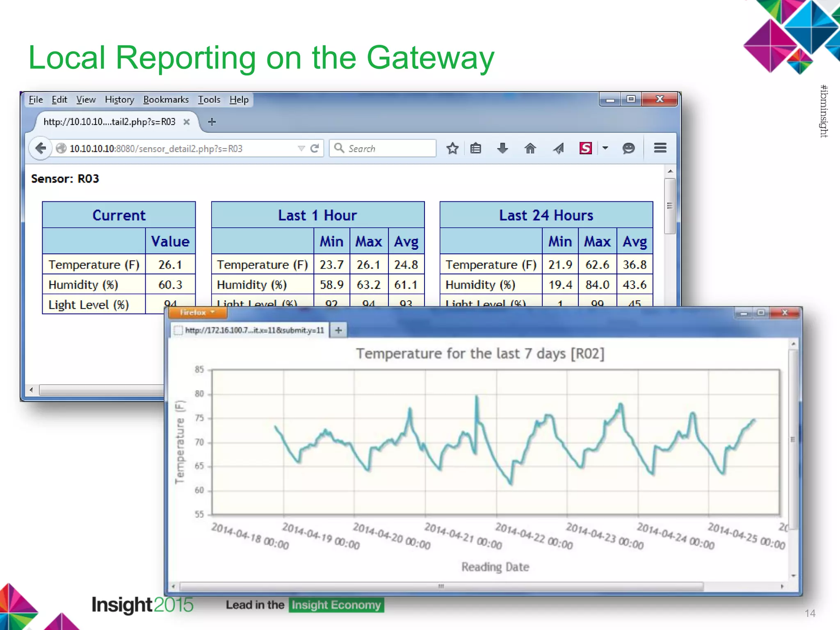The height and width of the screenshot is (630, 840).
Task: Click current temperature value 26.1
Action: coord(170,265)
